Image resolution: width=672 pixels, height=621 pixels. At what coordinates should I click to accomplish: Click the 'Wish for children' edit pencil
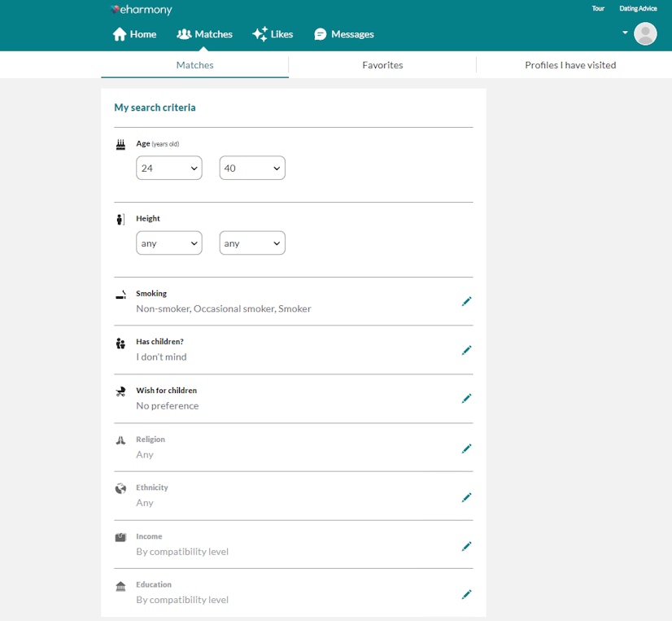pyautogui.click(x=467, y=398)
